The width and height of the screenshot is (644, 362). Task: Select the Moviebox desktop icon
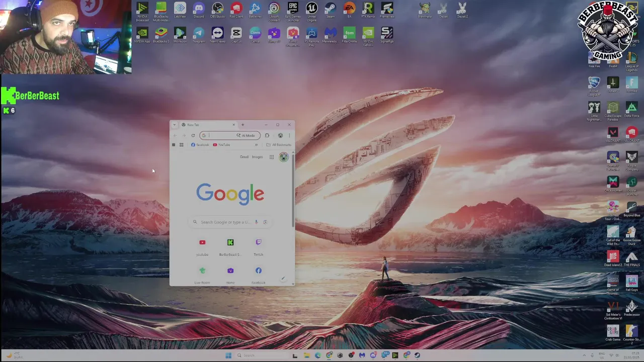pyautogui.click(x=180, y=35)
